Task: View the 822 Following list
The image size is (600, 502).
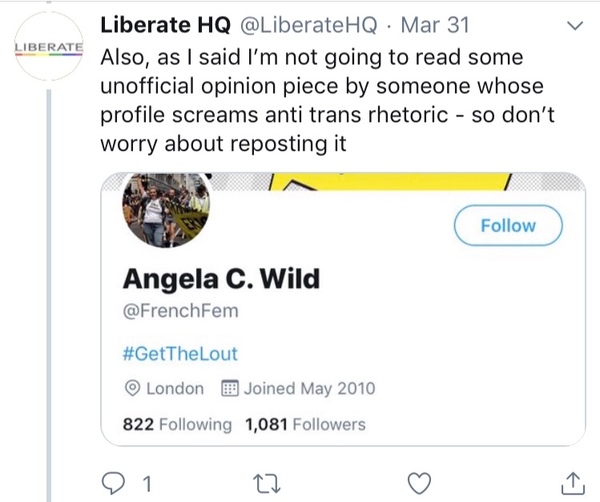Action: [176, 424]
